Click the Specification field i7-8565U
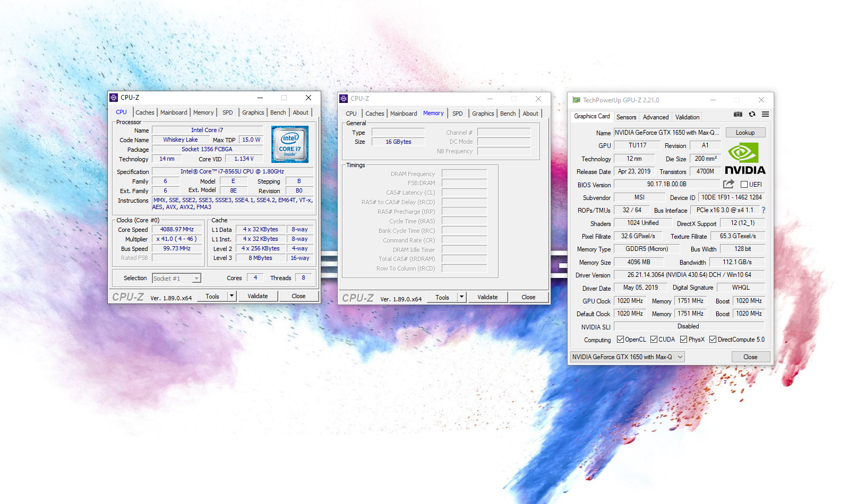The width and height of the screenshot is (857, 504). click(232, 171)
